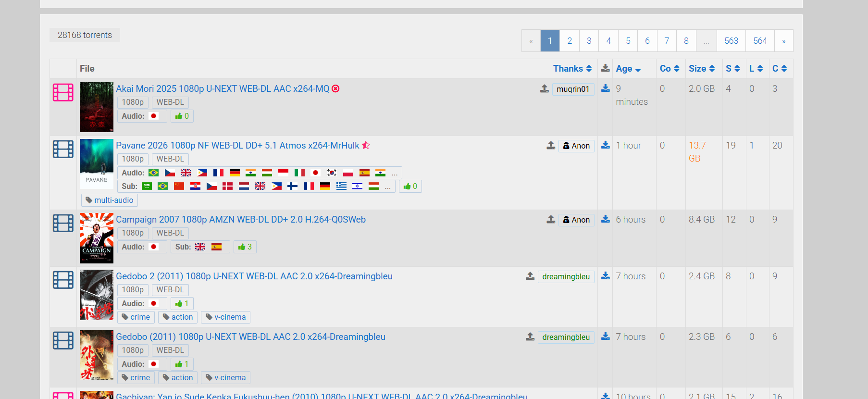The image size is (868, 399).
Task: Click the 28168 torrents count
Action: 85,35
